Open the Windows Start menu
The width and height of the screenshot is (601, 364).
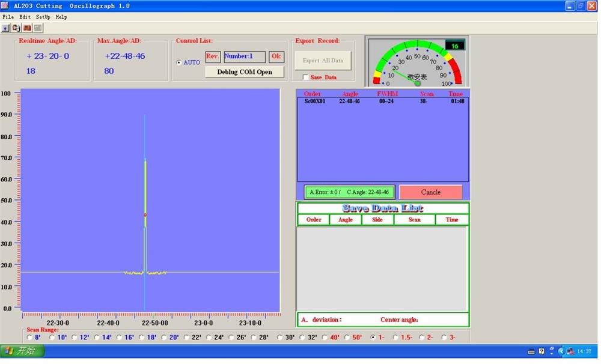(22, 351)
